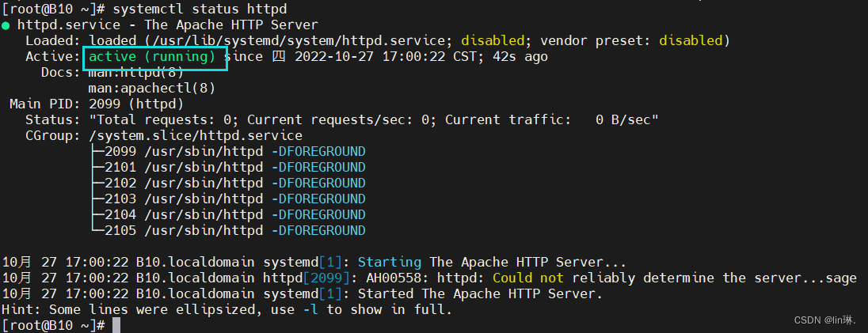Click 'vendor preset: disabled' text
The height and width of the screenshot is (333, 868).
point(631,41)
